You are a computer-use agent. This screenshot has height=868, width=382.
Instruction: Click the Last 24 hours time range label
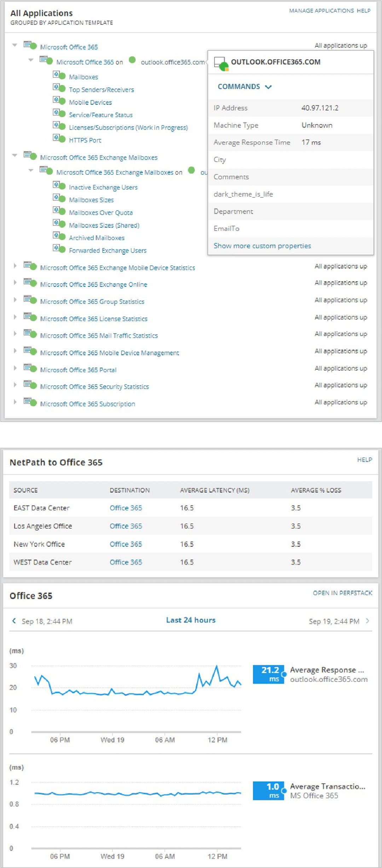pyautogui.click(x=191, y=620)
